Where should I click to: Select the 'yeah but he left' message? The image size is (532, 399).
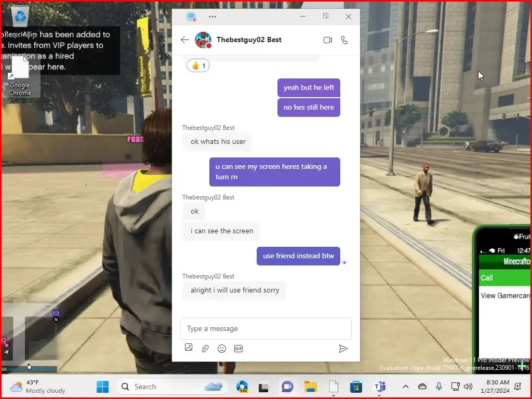coord(309,87)
